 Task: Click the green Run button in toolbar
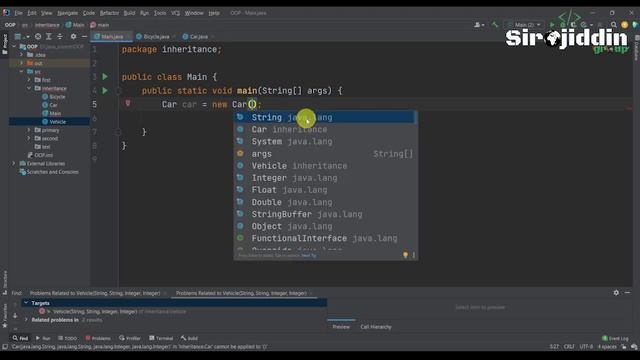(552, 25)
